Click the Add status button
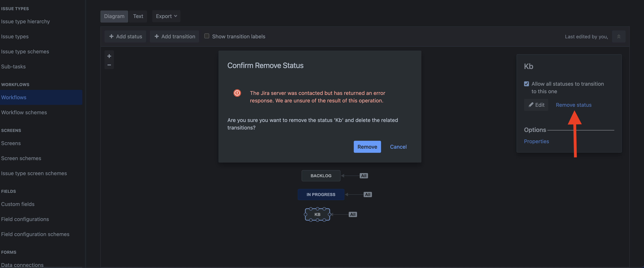This screenshot has height=268, width=644. [x=125, y=36]
